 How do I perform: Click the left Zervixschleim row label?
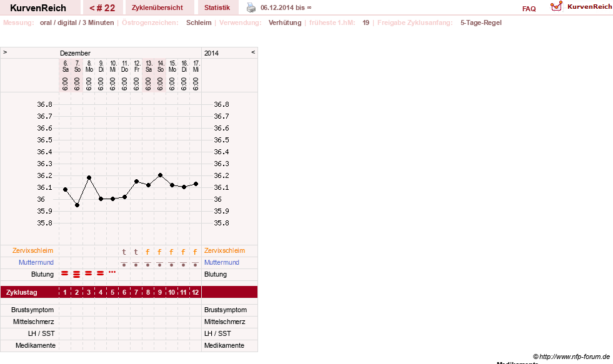33,251
